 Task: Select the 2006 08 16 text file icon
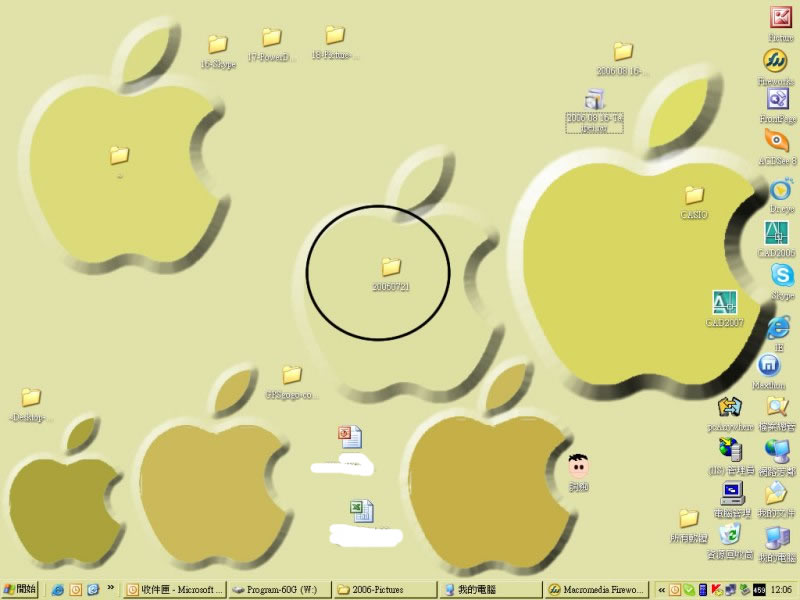click(594, 99)
